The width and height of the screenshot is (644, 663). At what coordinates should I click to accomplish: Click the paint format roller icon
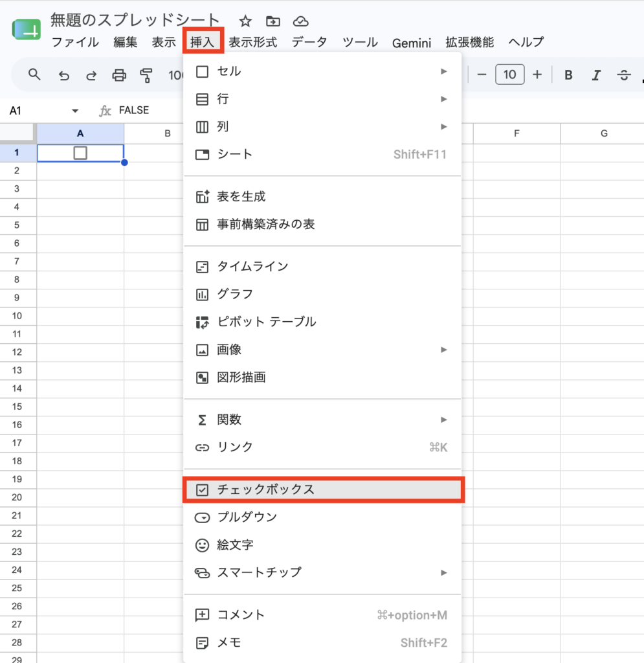pyautogui.click(x=146, y=75)
